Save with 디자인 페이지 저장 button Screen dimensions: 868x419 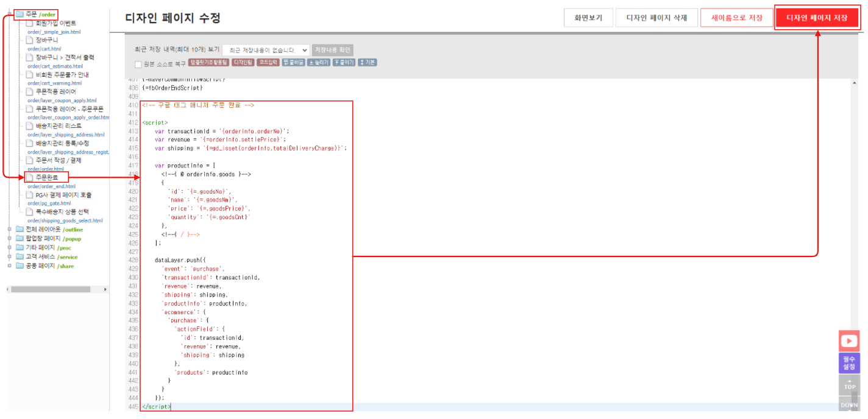817,18
